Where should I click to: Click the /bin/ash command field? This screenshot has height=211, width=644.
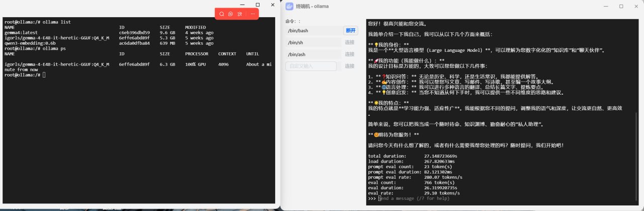tap(313, 54)
